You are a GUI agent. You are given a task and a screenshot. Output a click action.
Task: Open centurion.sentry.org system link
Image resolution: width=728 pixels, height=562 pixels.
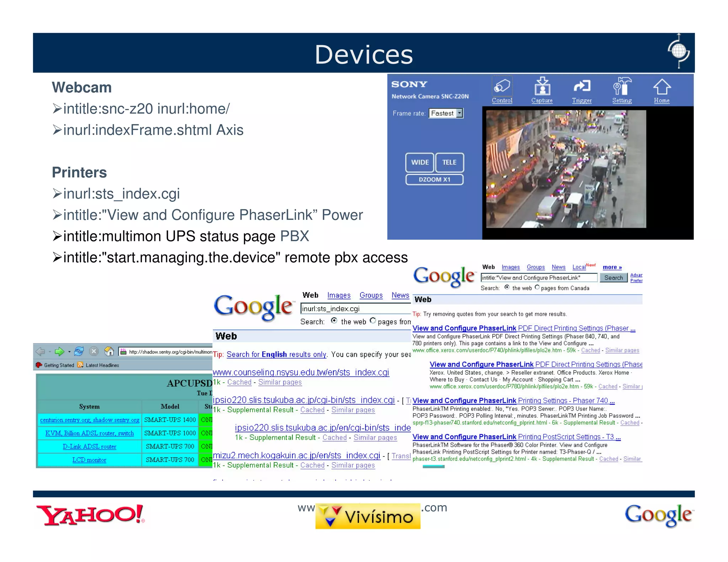tap(90, 420)
